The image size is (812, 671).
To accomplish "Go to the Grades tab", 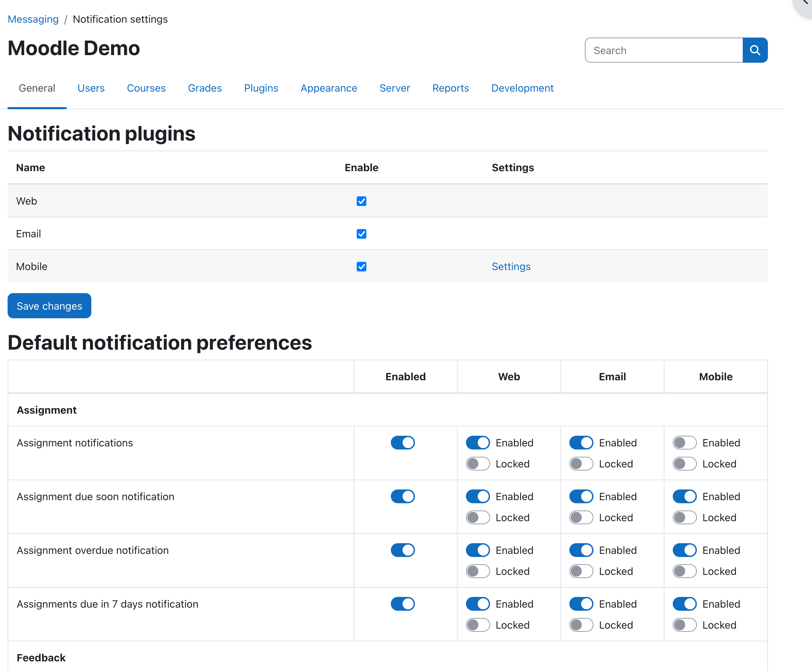I will pyautogui.click(x=204, y=88).
